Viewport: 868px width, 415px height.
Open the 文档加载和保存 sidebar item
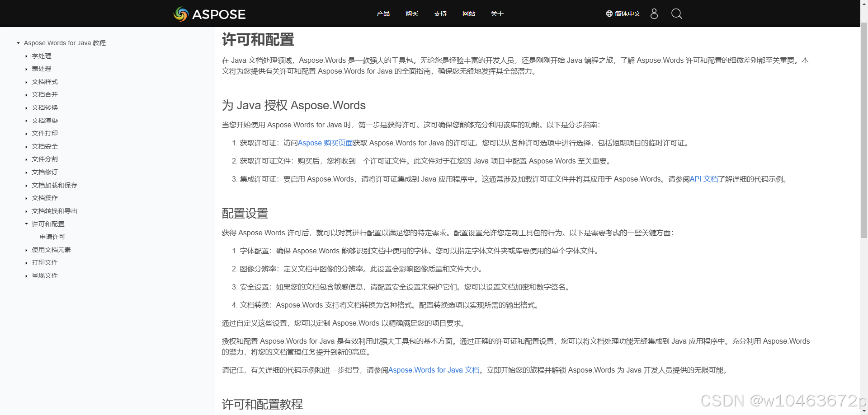click(55, 185)
